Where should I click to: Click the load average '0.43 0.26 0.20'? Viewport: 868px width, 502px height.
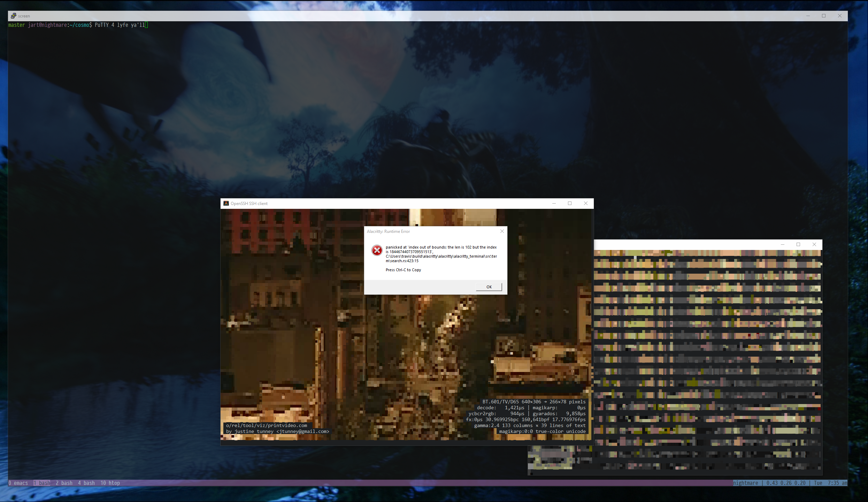click(x=786, y=483)
